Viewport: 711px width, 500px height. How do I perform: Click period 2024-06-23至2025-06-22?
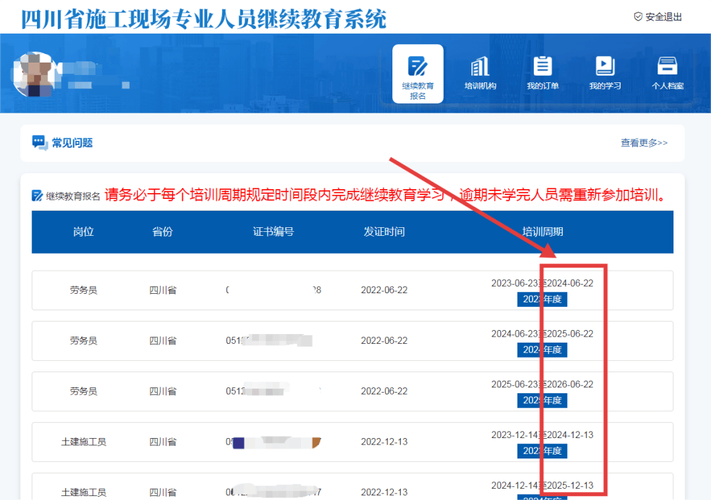click(x=542, y=334)
